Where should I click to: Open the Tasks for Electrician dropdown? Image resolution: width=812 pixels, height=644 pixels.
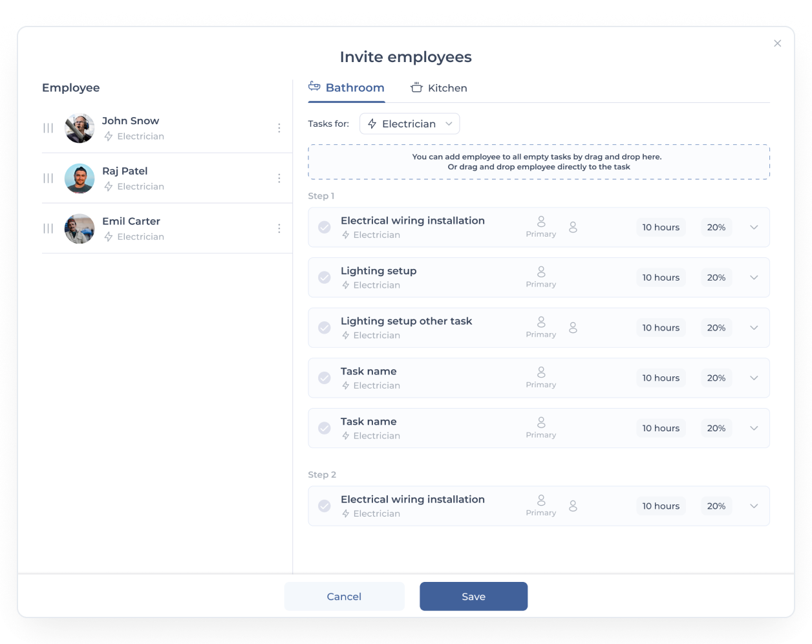[410, 124]
